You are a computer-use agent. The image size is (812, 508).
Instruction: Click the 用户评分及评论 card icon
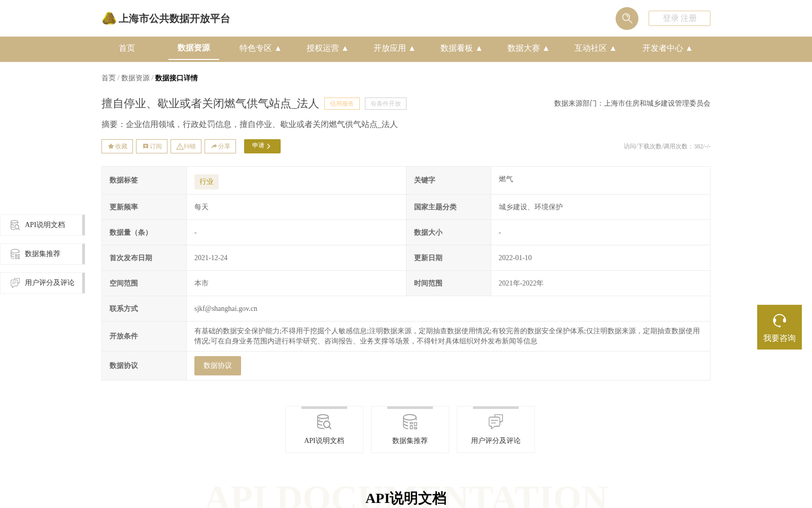tap(496, 422)
